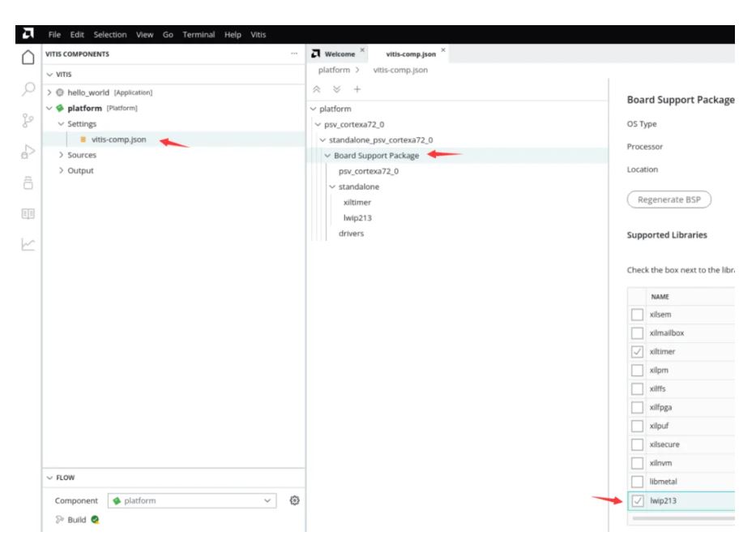Click the vitis-comp.json file icon
756x549 pixels.
click(x=83, y=139)
